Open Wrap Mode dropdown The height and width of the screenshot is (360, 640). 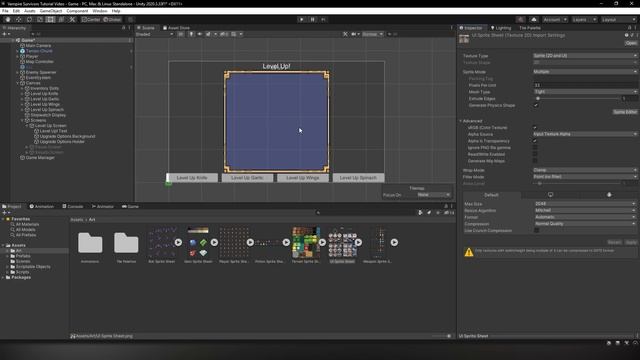click(585, 170)
